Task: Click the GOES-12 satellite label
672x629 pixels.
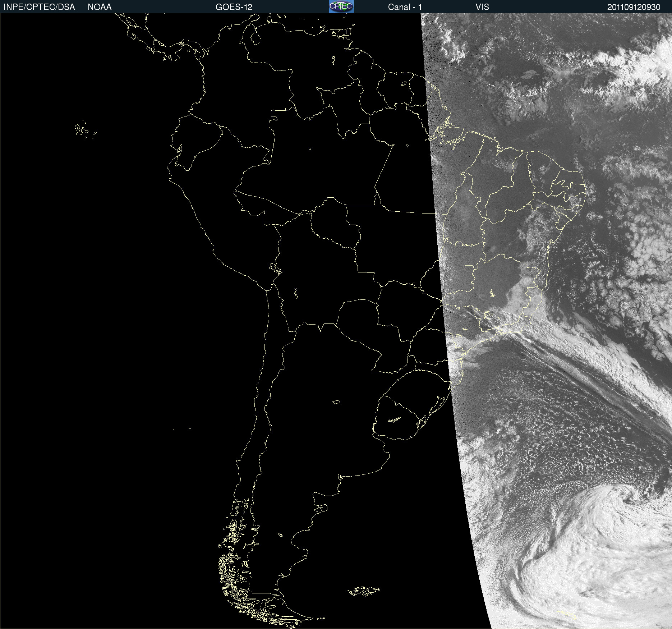Action: pos(234,7)
